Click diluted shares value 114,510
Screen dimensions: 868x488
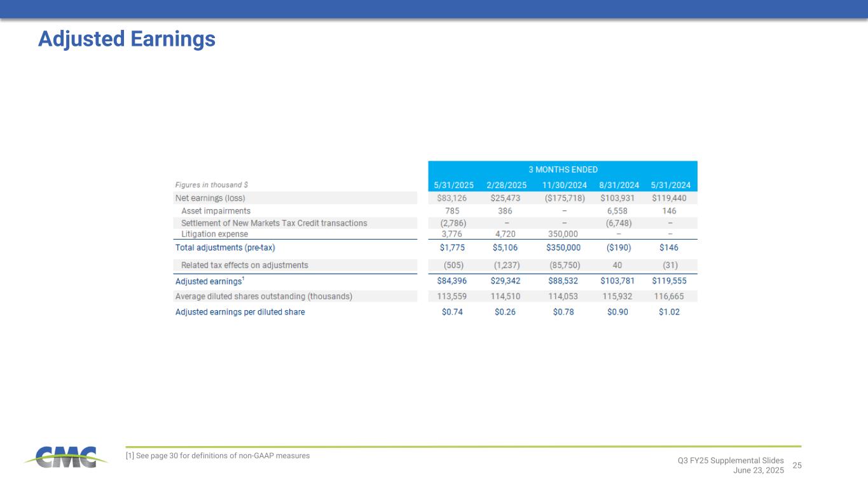(506, 296)
